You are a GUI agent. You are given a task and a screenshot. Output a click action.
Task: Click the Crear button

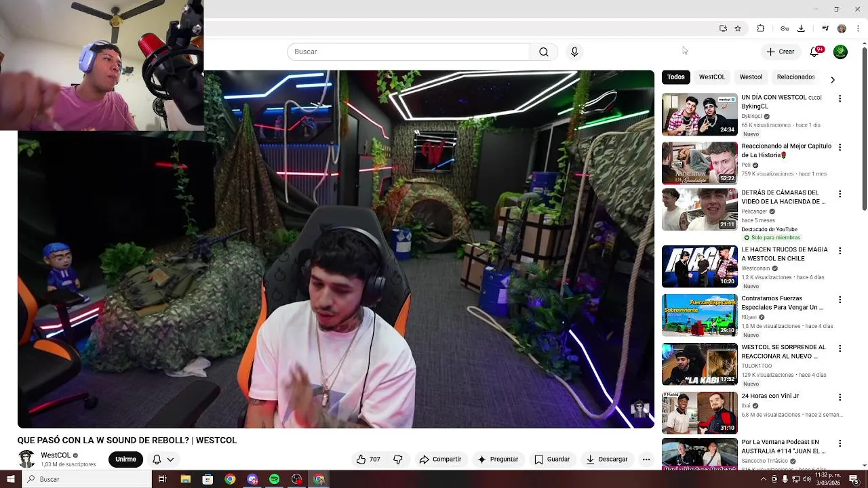tap(780, 52)
